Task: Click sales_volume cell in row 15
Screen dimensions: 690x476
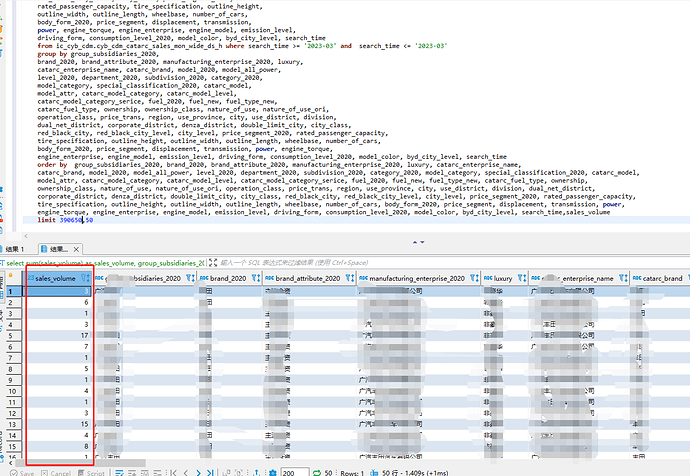Action: (57, 447)
